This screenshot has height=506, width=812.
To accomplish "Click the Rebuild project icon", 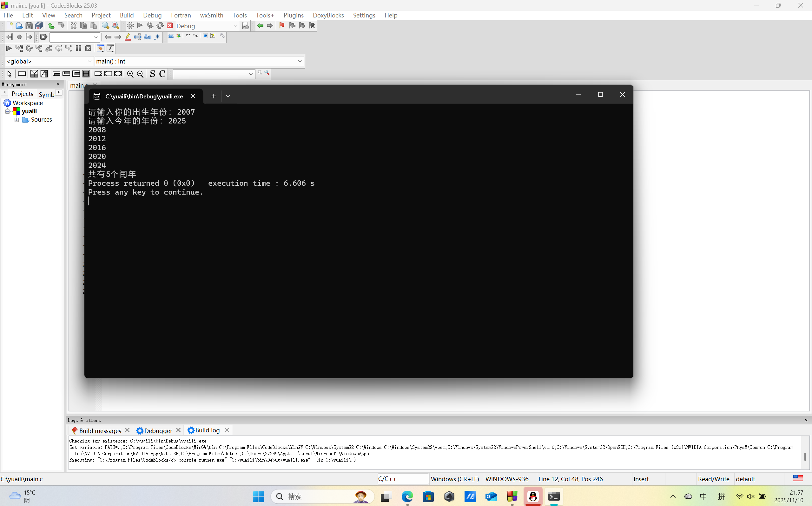I will 160,26.
